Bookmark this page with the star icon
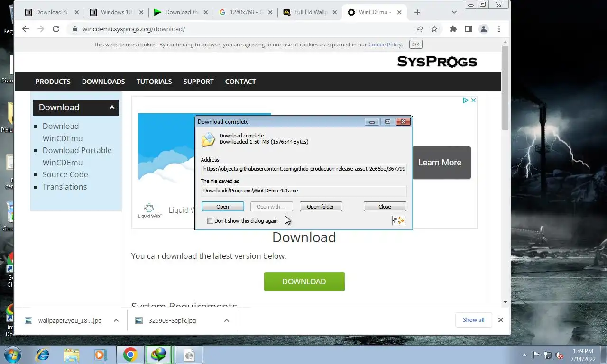607x364 pixels. click(x=434, y=29)
